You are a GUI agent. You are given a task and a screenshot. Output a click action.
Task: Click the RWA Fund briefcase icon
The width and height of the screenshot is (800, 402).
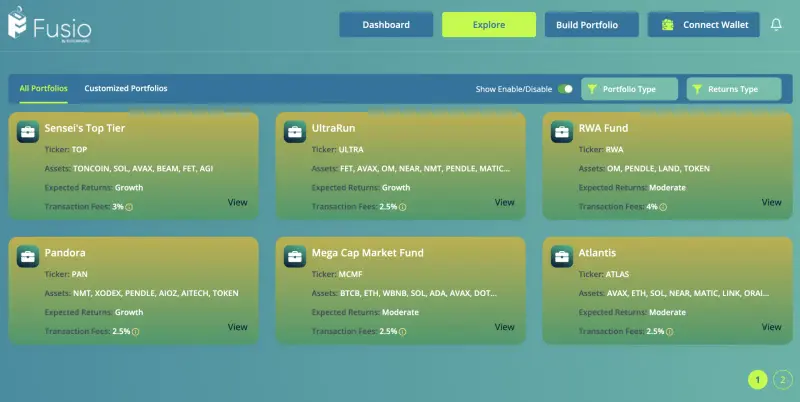pos(561,132)
